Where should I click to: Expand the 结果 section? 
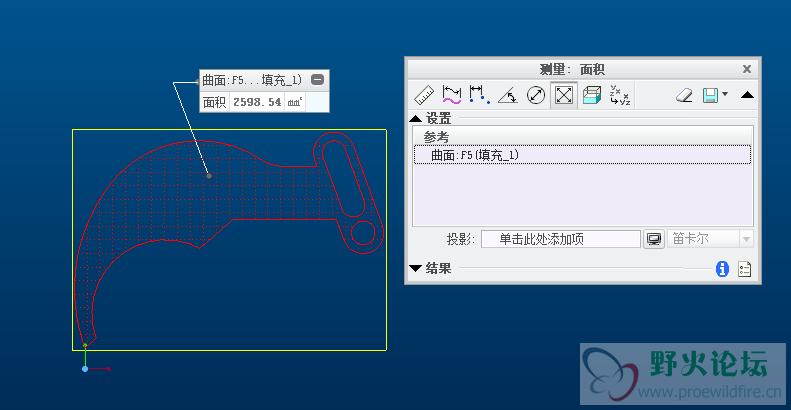tap(416, 268)
